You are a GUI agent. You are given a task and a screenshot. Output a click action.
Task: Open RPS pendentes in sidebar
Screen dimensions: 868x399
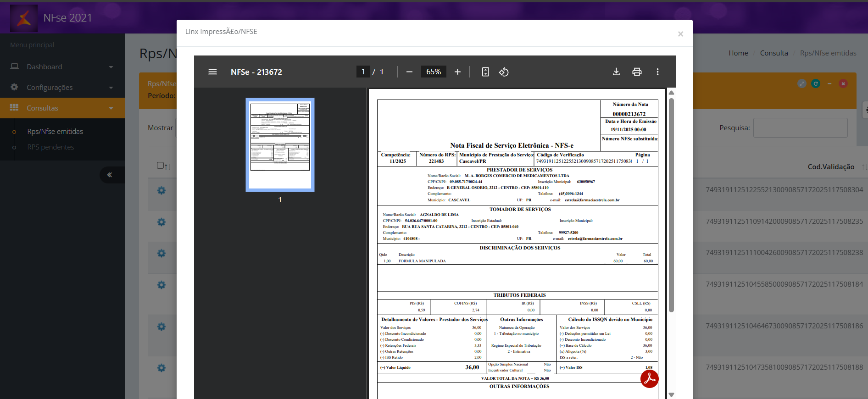click(x=50, y=147)
